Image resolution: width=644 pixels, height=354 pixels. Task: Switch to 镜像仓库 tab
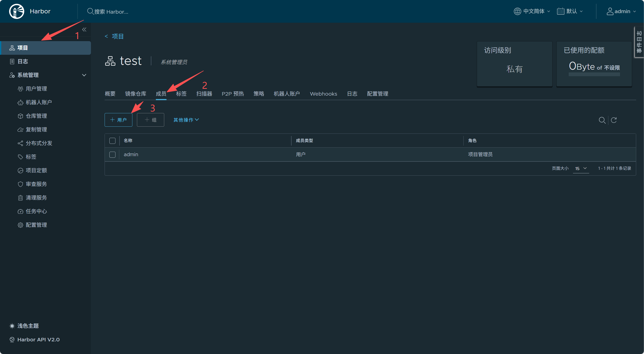(135, 94)
